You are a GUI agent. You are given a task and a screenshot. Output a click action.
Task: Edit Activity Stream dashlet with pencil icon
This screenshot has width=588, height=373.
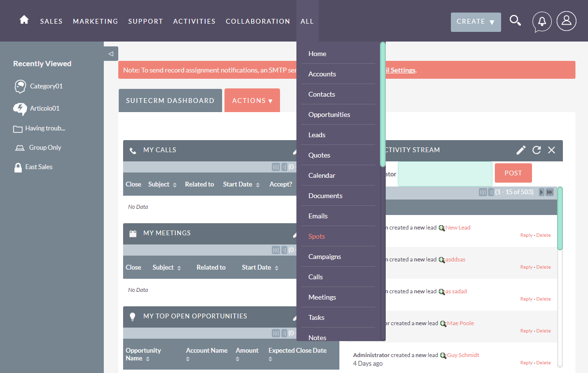click(x=521, y=150)
